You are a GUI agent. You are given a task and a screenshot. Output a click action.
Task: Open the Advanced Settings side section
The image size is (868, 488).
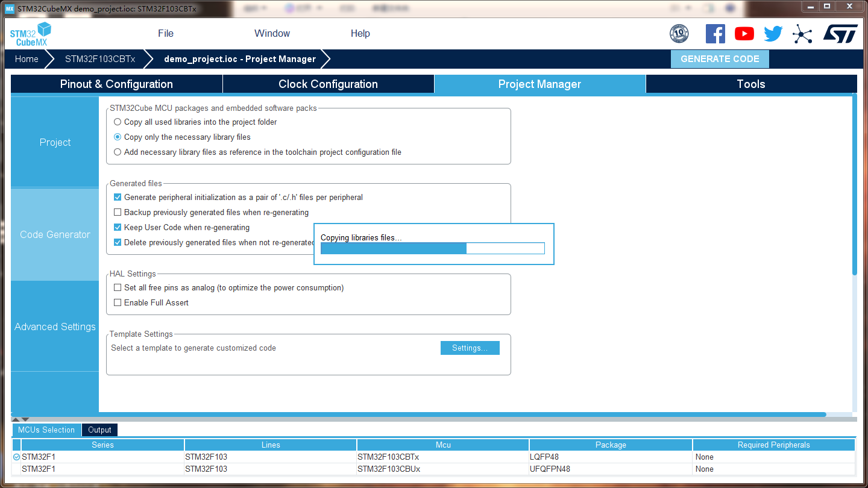click(x=55, y=327)
